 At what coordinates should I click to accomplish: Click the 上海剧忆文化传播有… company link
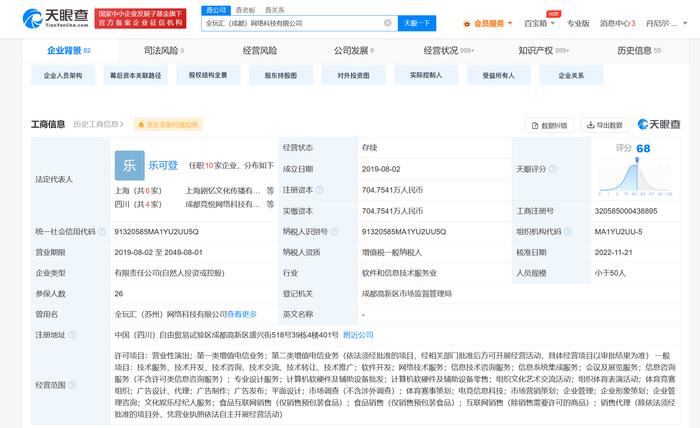(222, 191)
